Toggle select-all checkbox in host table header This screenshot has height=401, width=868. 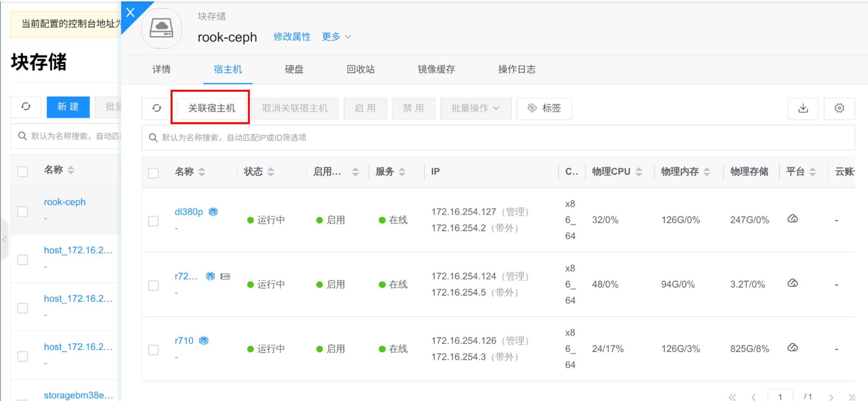click(x=153, y=173)
